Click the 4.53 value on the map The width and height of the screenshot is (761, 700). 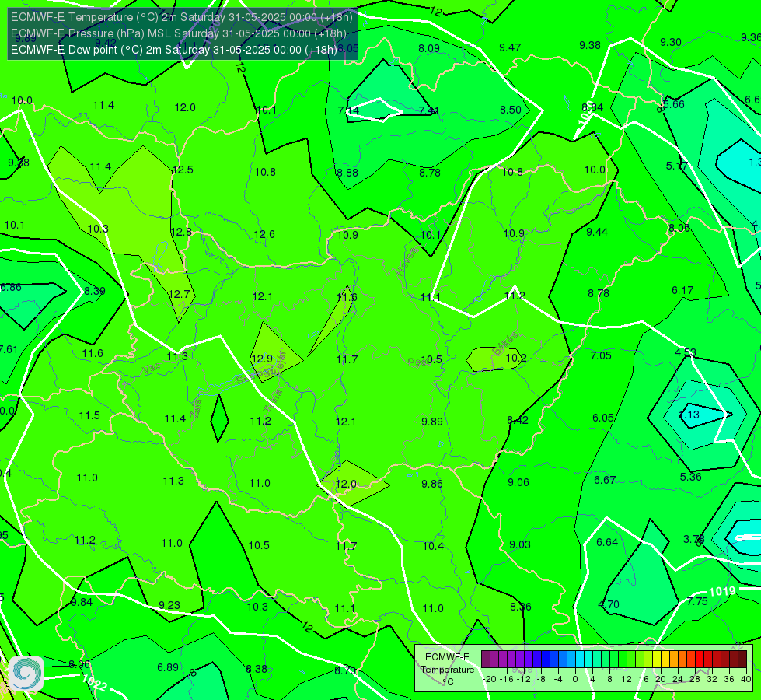click(x=686, y=352)
